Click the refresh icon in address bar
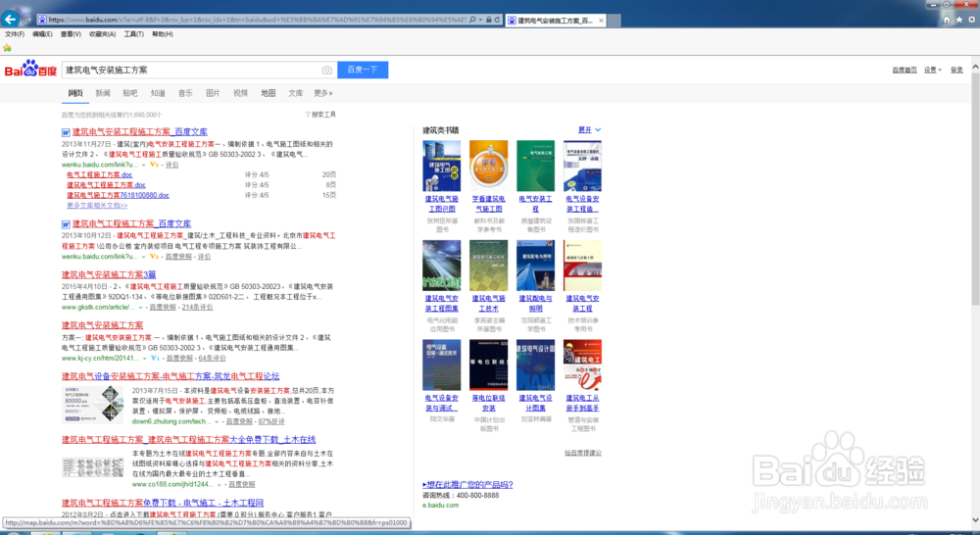980x535 pixels. (x=498, y=20)
